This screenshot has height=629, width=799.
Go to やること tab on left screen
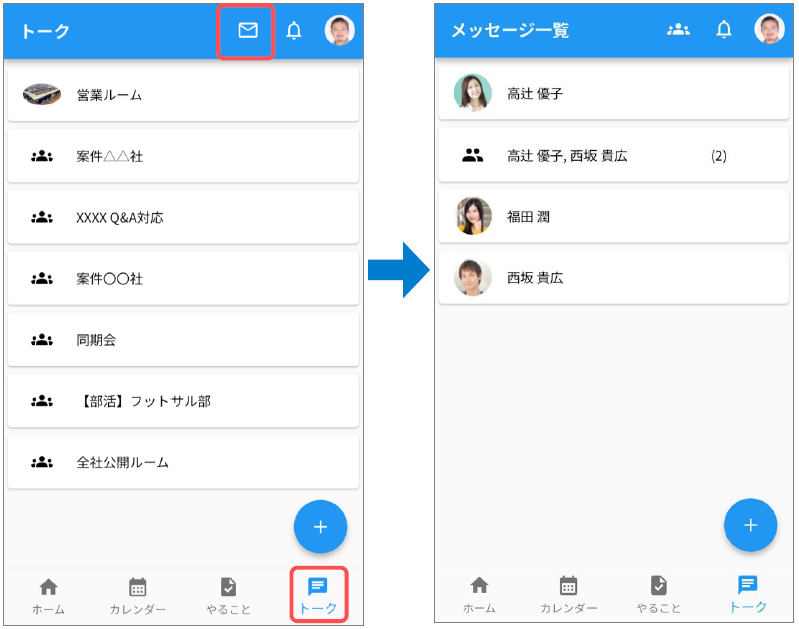click(228, 596)
